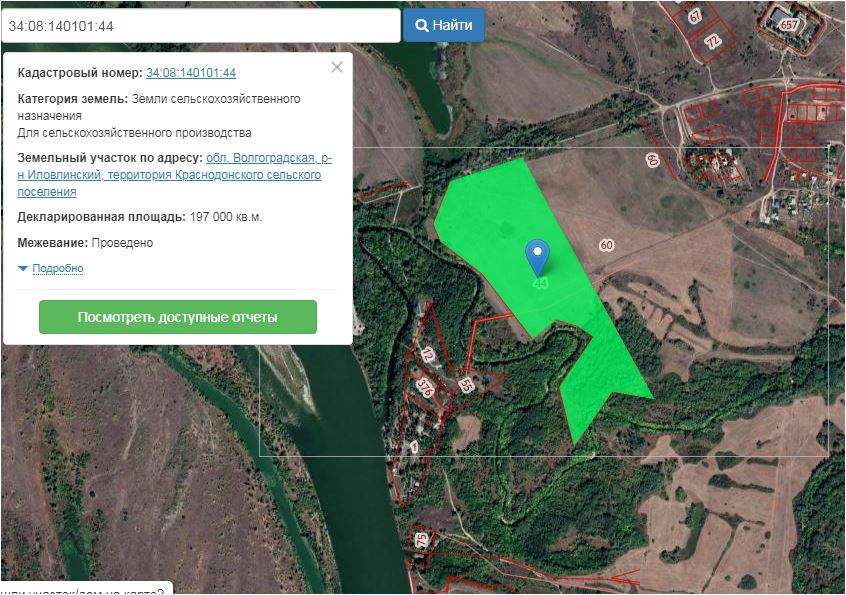Open cadastral number link 34:08:140101:44
Image resolution: width=846 pixels, height=595 pixels.
click(x=191, y=72)
